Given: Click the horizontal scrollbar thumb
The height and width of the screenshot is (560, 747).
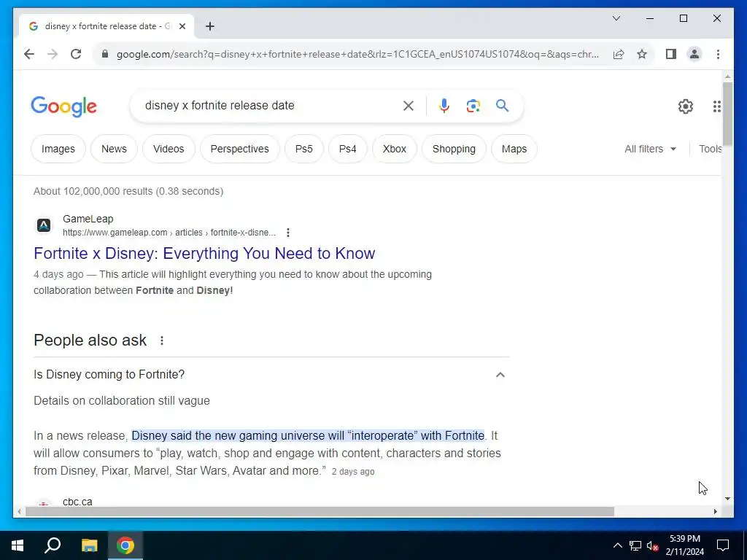Looking at the screenshot, I should click(320, 511).
